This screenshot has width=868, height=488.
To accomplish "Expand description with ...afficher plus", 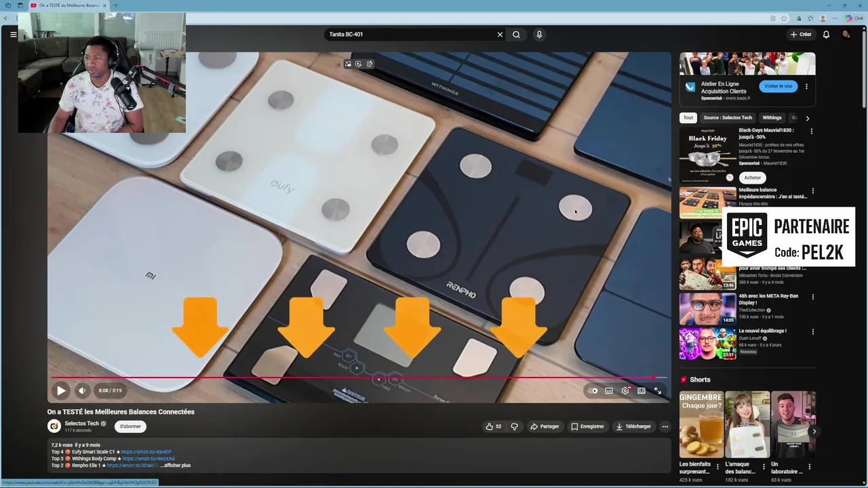I will (x=176, y=465).
